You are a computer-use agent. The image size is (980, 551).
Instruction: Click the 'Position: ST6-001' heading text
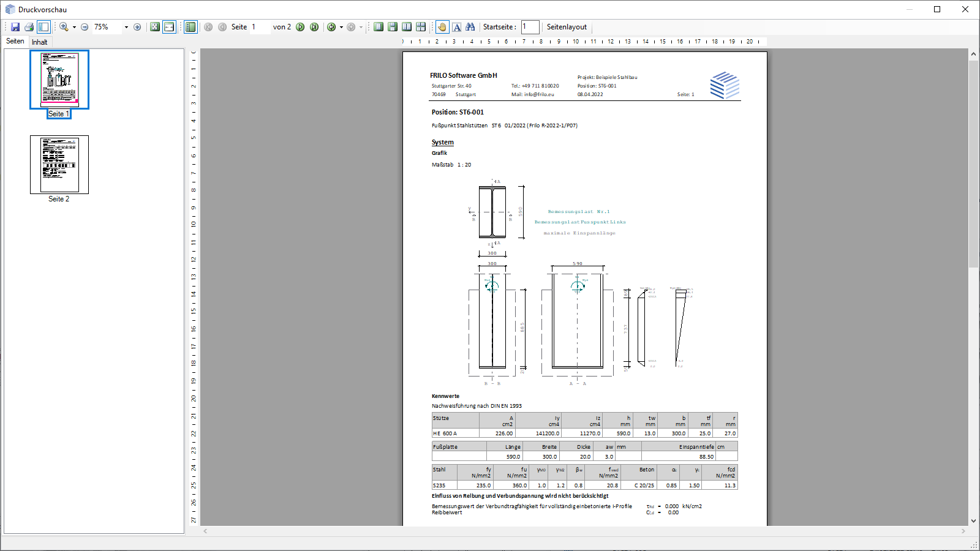[458, 112]
